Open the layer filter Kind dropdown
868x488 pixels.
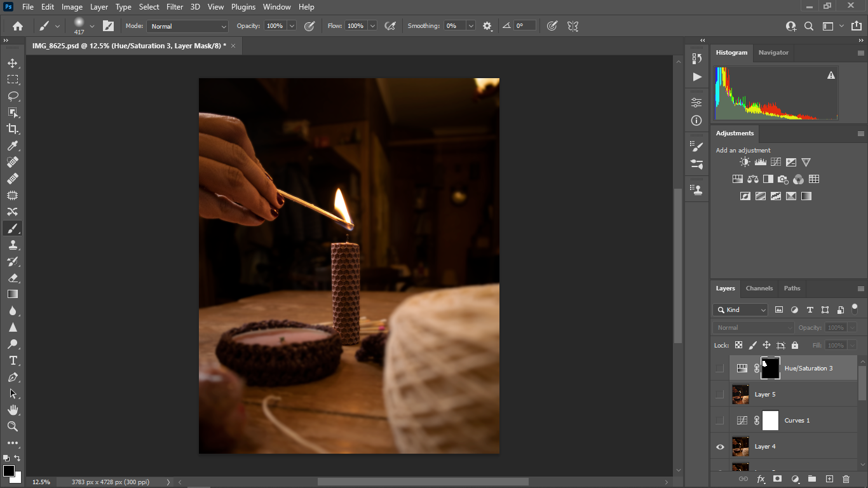741,309
